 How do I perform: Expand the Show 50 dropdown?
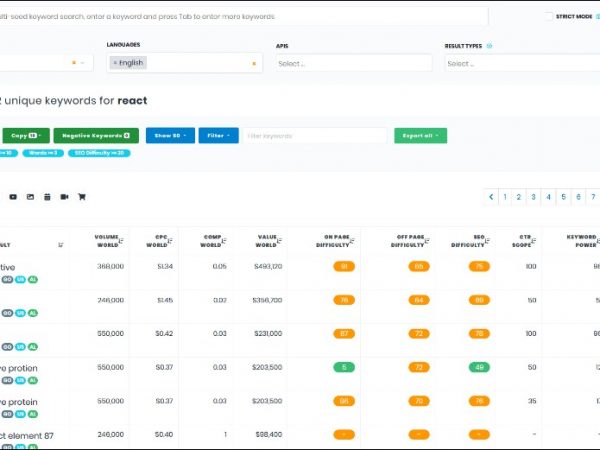point(170,135)
